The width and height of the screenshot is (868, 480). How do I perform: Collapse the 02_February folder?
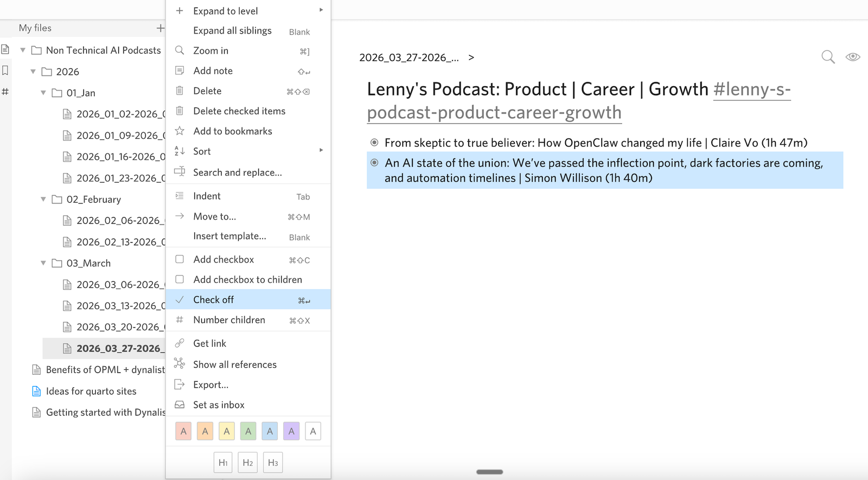pos(43,200)
